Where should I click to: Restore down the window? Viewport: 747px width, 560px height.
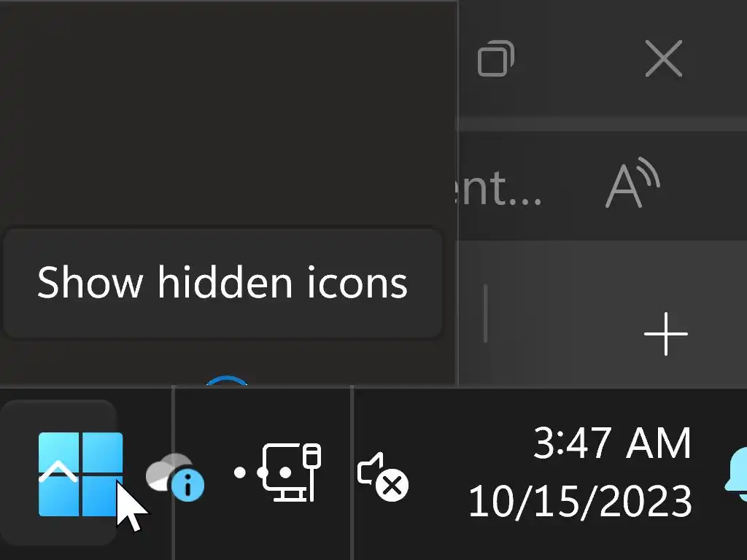coord(496,58)
